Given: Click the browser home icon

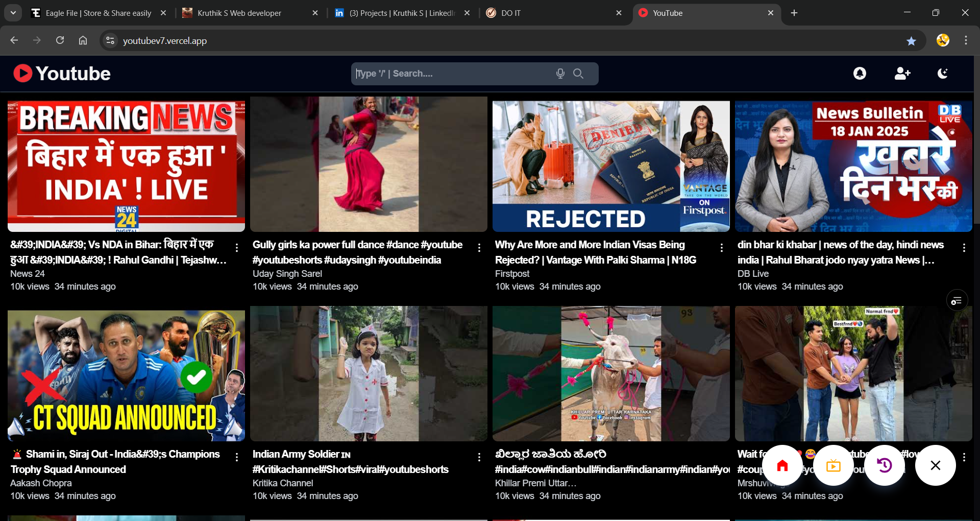Looking at the screenshot, I should [x=83, y=40].
